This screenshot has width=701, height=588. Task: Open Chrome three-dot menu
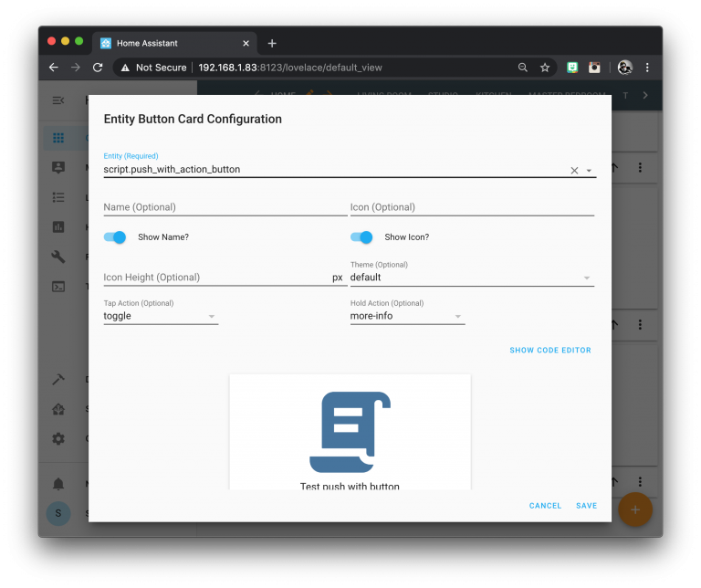tap(647, 68)
